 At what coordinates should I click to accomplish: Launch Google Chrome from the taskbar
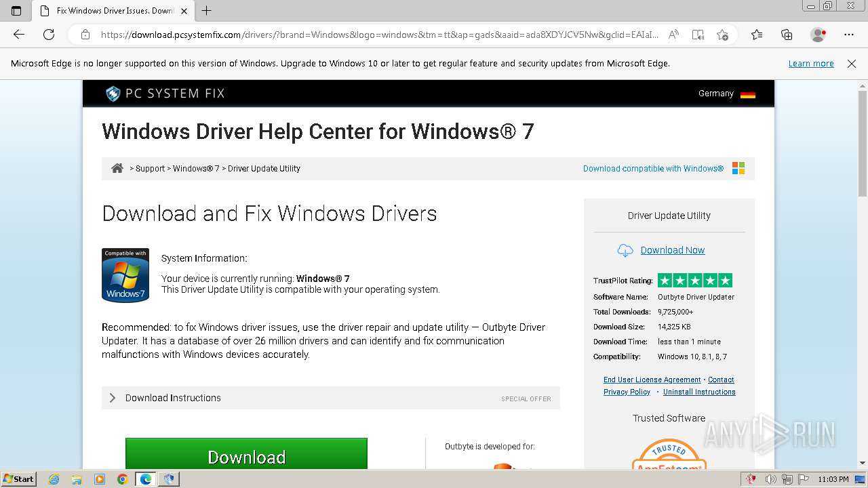pyautogui.click(x=122, y=479)
